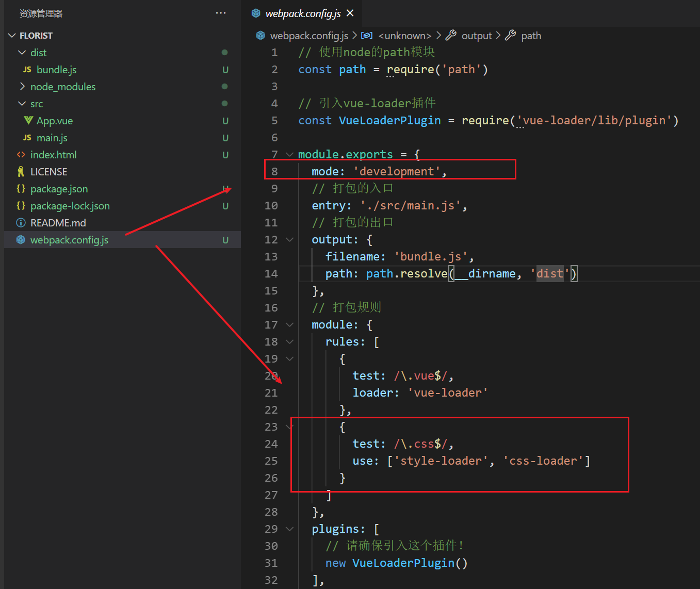Image resolution: width=700 pixels, height=589 pixels.
Task: Fold module.exports block at line 7
Action: (x=289, y=154)
